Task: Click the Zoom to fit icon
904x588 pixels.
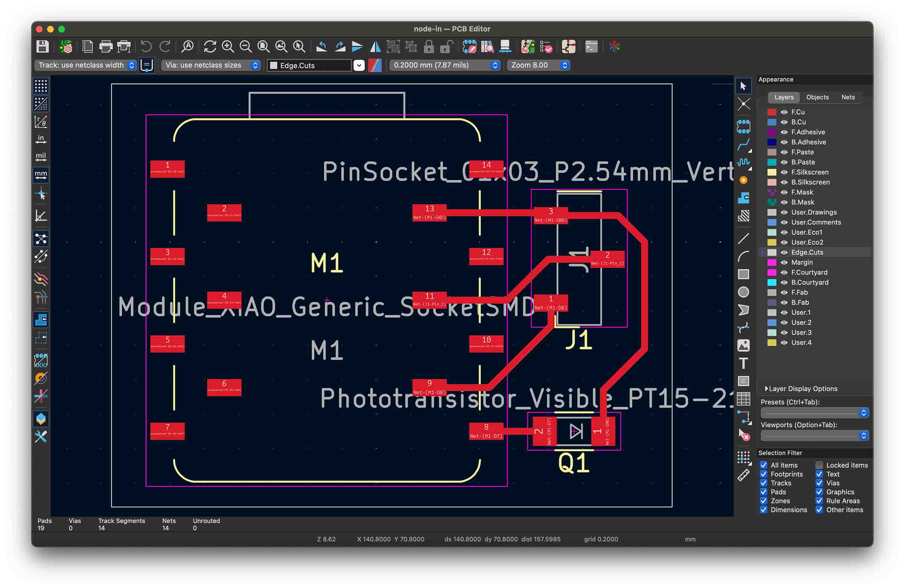Action: pyautogui.click(x=263, y=47)
